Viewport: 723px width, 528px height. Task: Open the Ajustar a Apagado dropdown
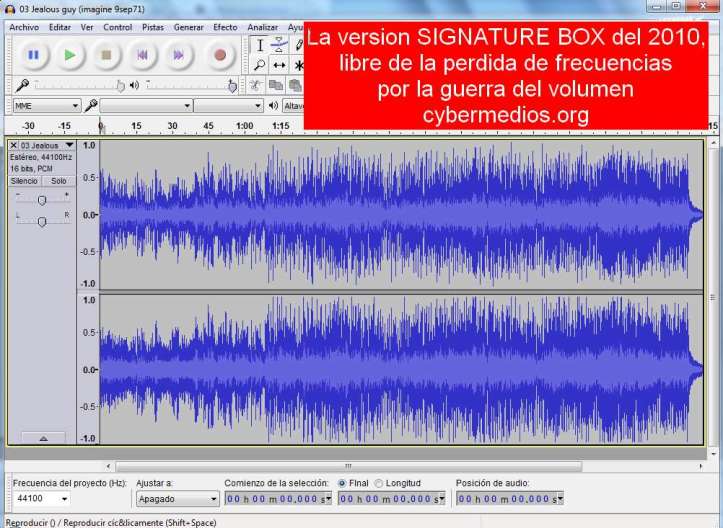click(177, 498)
